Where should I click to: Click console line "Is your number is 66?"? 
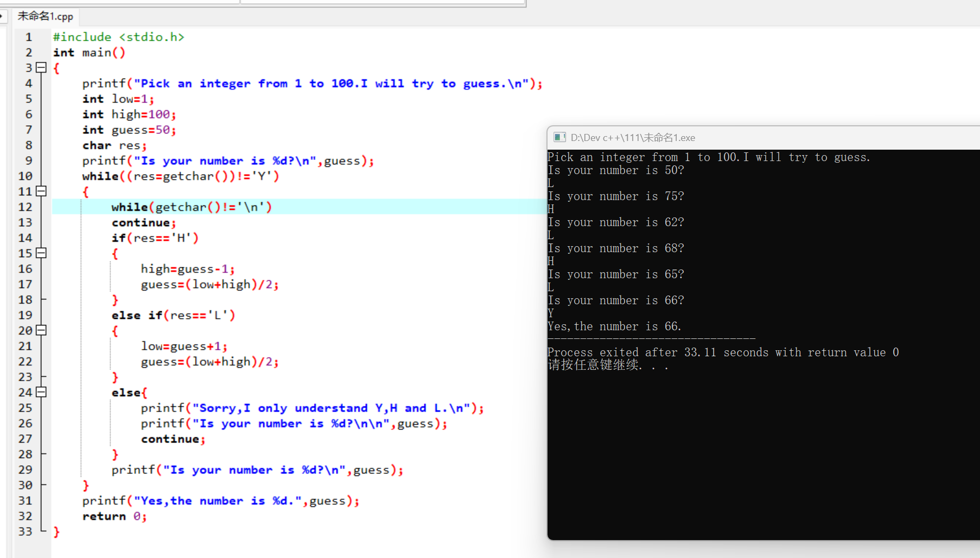coord(616,300)
